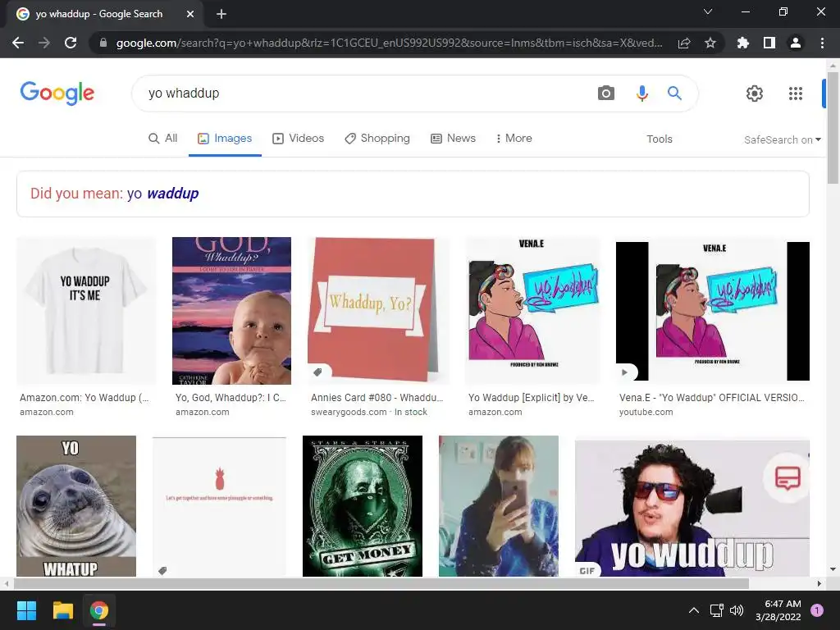Screen dimensions: 840x630
Task: Open the Windows Start menu
Action: (26, 610)
